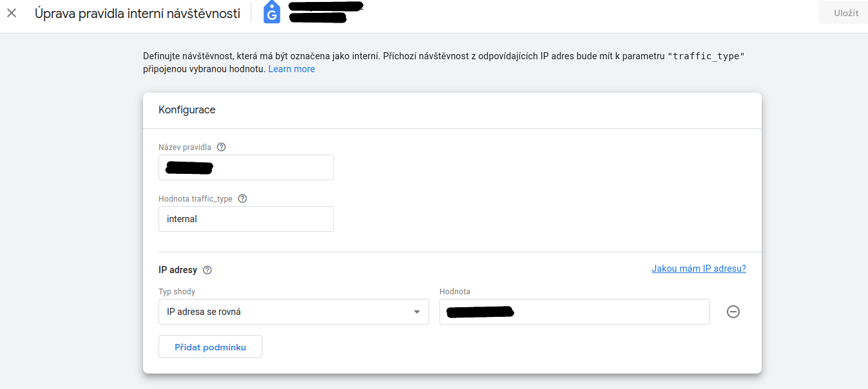Image resolution: width=868 pixels, height=389 pixels.
Task: Click help icon beside Hodnota traffic_type
Action: coord(242,198)
